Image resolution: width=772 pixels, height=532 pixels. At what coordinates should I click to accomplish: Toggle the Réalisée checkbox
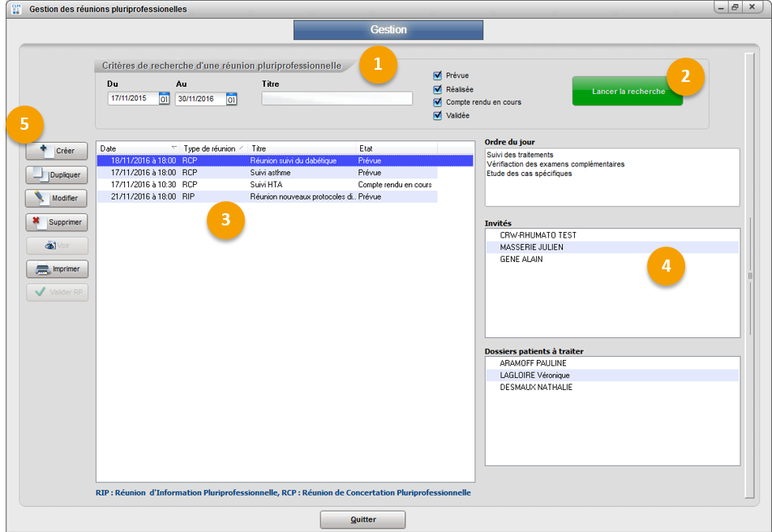[x=438, y=89]
